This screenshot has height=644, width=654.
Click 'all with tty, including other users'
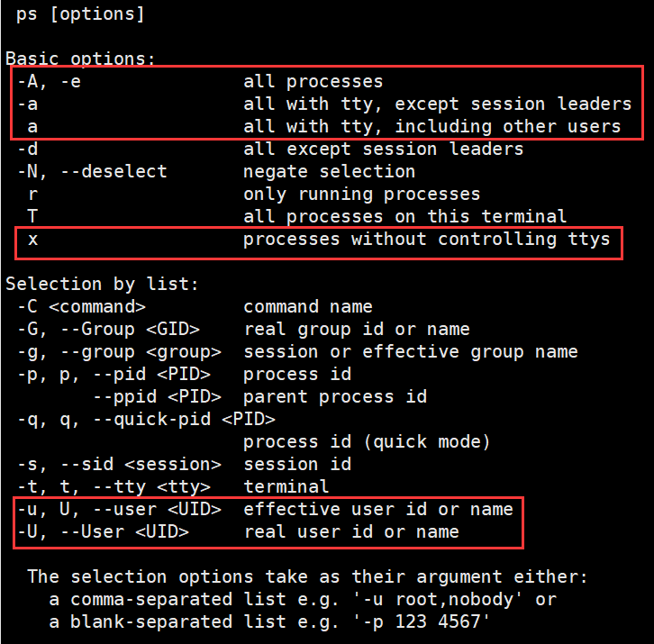[432, 126]
